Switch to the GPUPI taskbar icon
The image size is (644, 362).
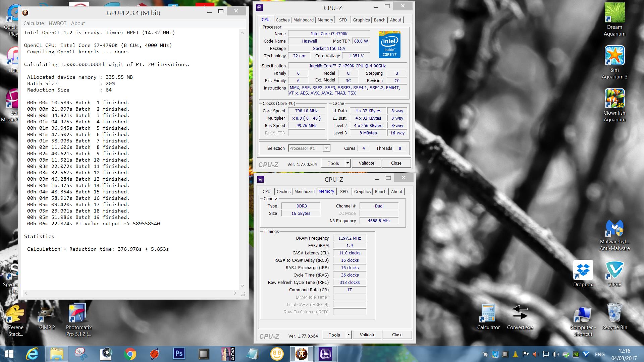coord(301,354)
